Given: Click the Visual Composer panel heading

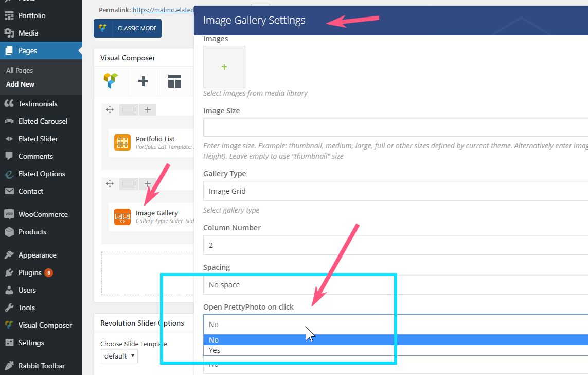Looking at the screenshot, I should click(x=128, y=58).
